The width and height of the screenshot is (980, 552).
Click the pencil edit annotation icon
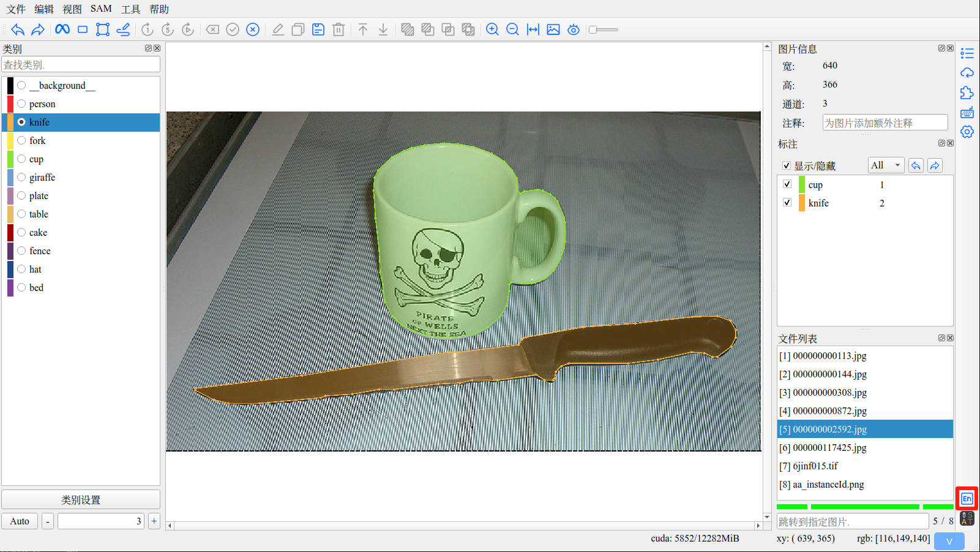coord(278,29)
